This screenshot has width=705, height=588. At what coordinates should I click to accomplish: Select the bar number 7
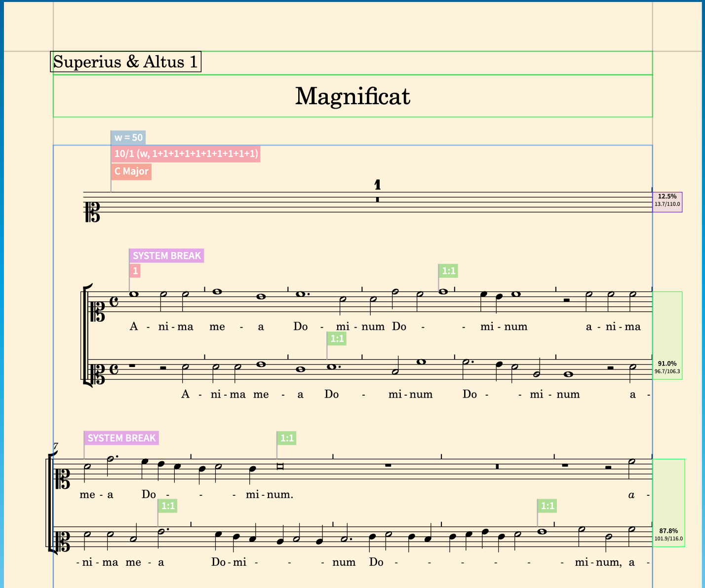click(55, 446)
